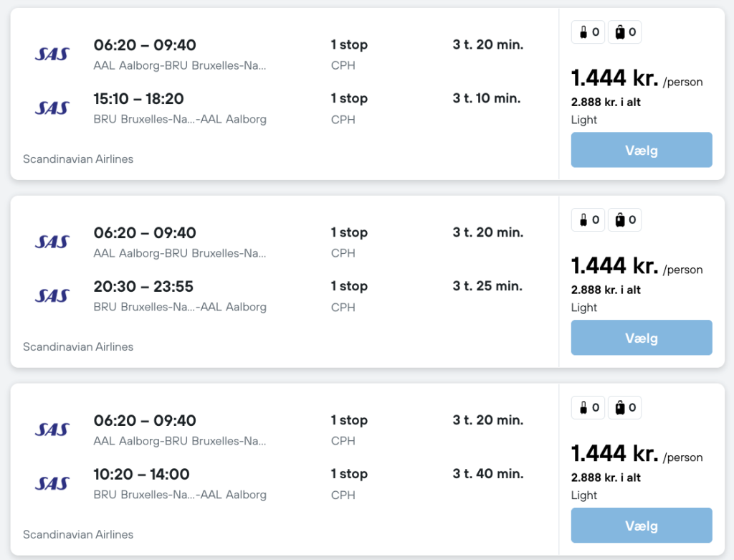
Task: Select the 10:20 – 14:00 return flight row
Action: tap(141, 475)
